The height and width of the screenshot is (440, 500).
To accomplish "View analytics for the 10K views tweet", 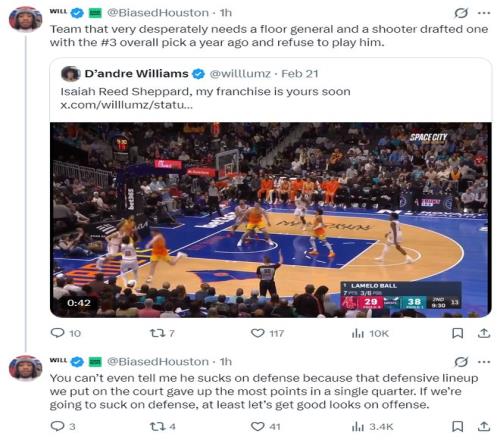I will pos(370,333).
